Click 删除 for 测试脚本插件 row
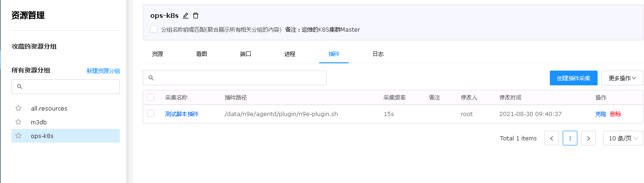 pos(616,114)
